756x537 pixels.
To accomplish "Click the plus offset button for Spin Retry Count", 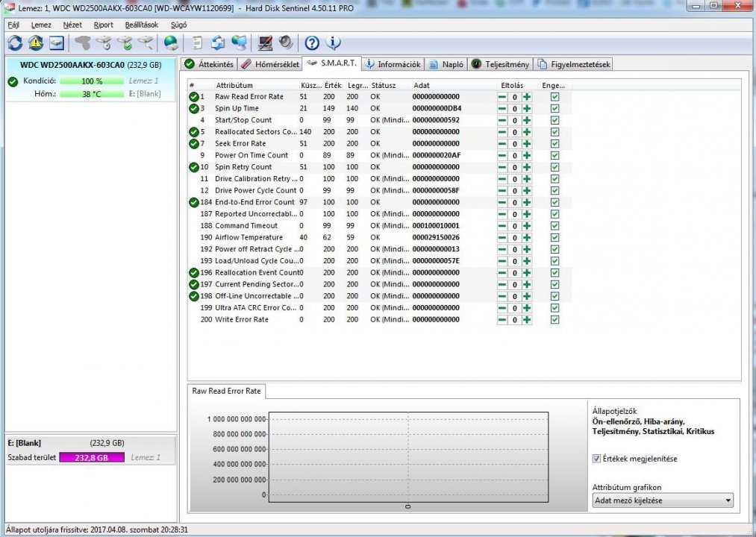I will pos(526,167).
